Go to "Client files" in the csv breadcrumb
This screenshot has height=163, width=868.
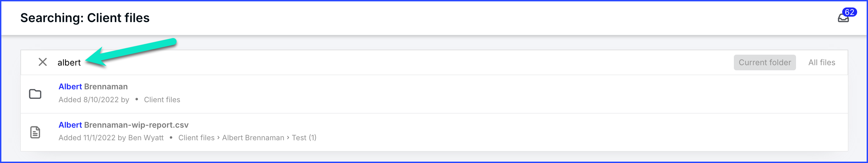coord(196,138)
